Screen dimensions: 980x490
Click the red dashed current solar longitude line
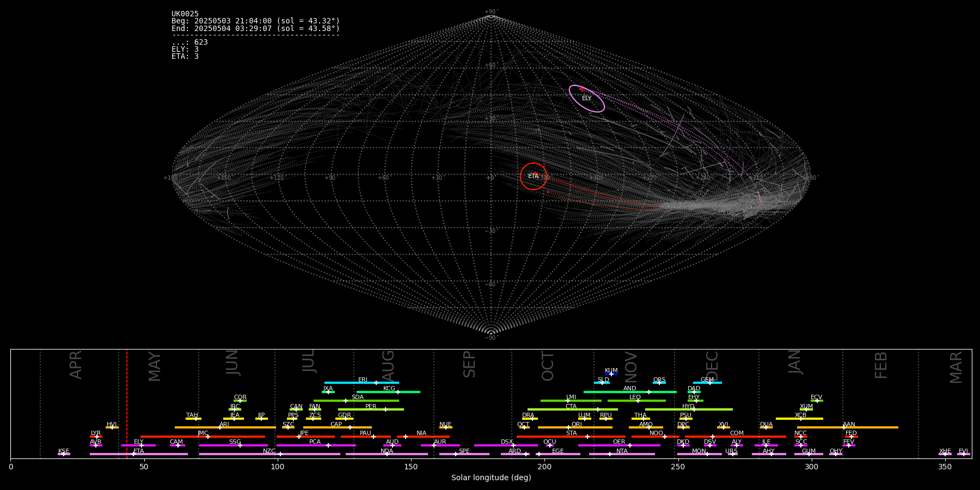(127, 403)
